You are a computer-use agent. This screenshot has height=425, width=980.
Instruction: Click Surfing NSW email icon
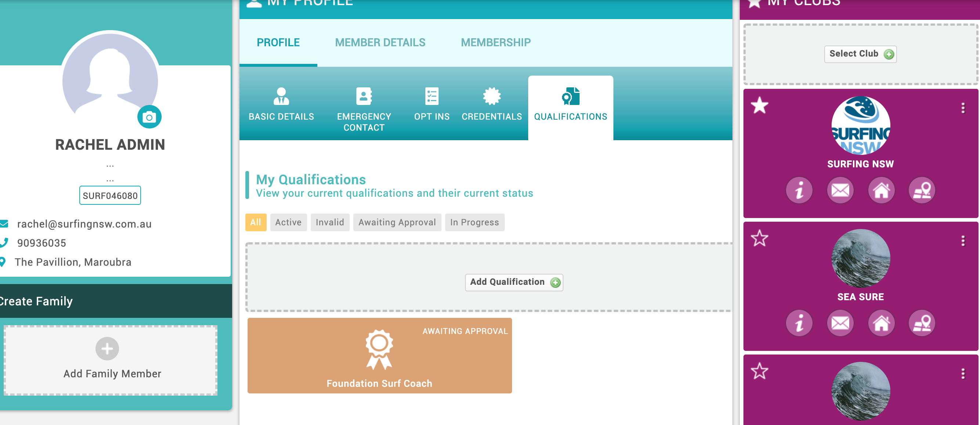click(840, 190)
